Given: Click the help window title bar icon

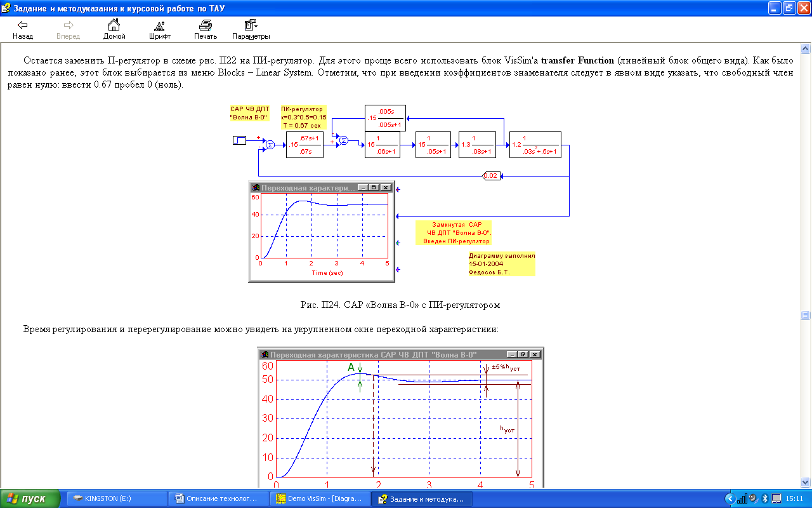Looking at the screenshot, I should pos(6,8).
